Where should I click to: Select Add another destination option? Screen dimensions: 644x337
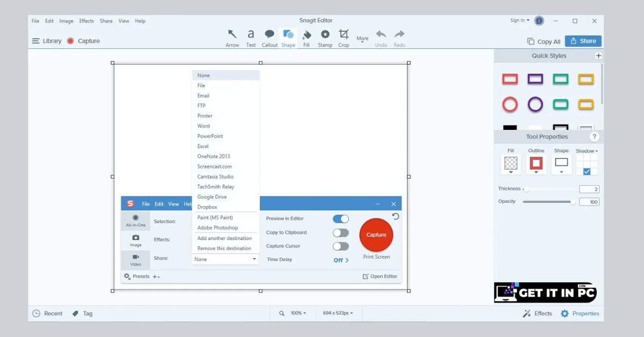pyautogui.click(x=225, y=238)
